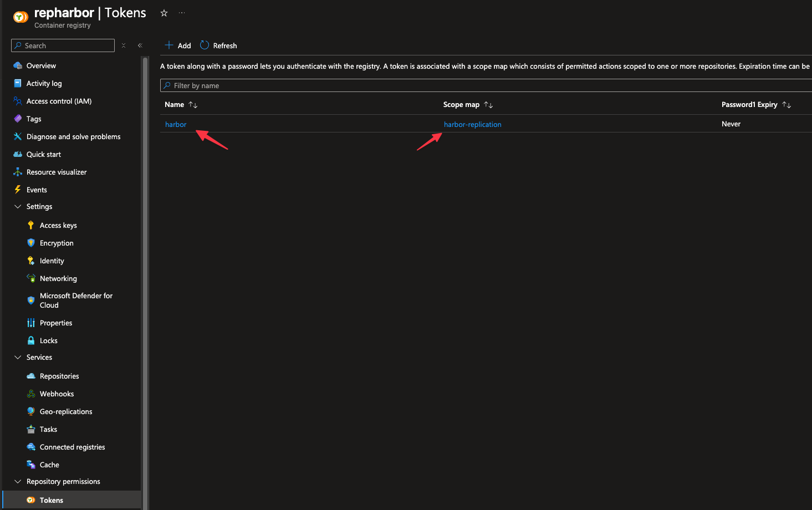The width and height of the screenshot is (812, 510).
Task: Open Connected registries menu item
Action: click(72, 447)
